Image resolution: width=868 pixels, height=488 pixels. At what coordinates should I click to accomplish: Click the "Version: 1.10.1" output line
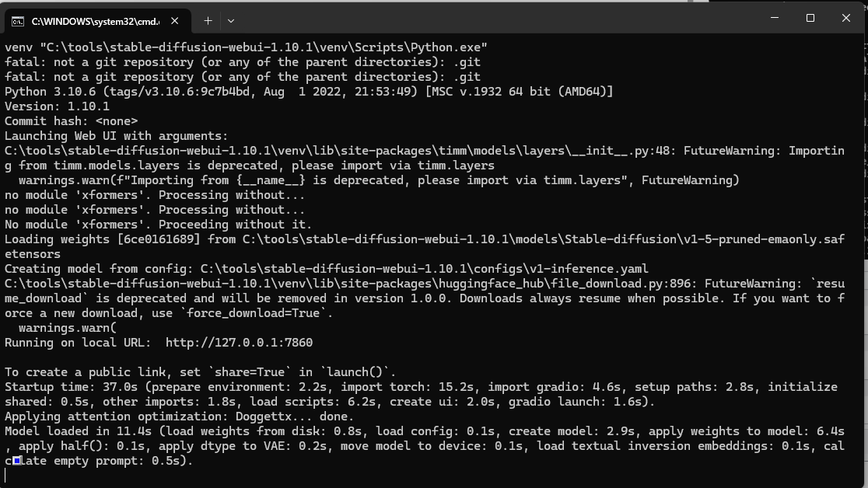pos(57,106)
